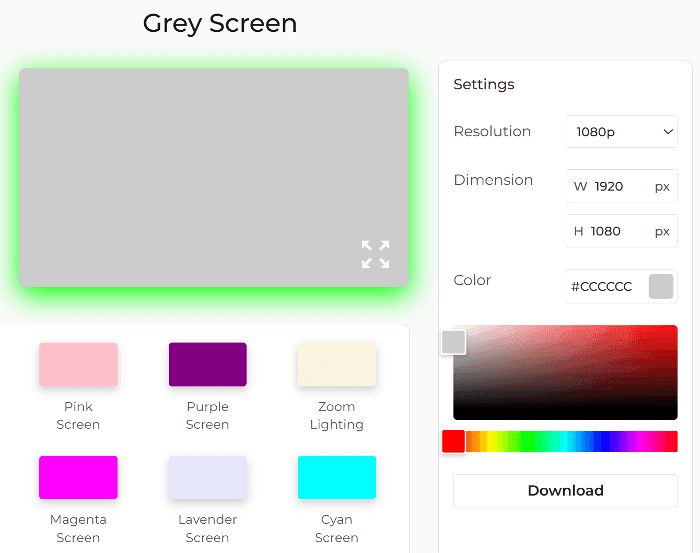Image resolution: width=700 pixels, height=553 pixels.
Task: Click the Dimension label
Action: pyautogui.click(x=493, y=180)
